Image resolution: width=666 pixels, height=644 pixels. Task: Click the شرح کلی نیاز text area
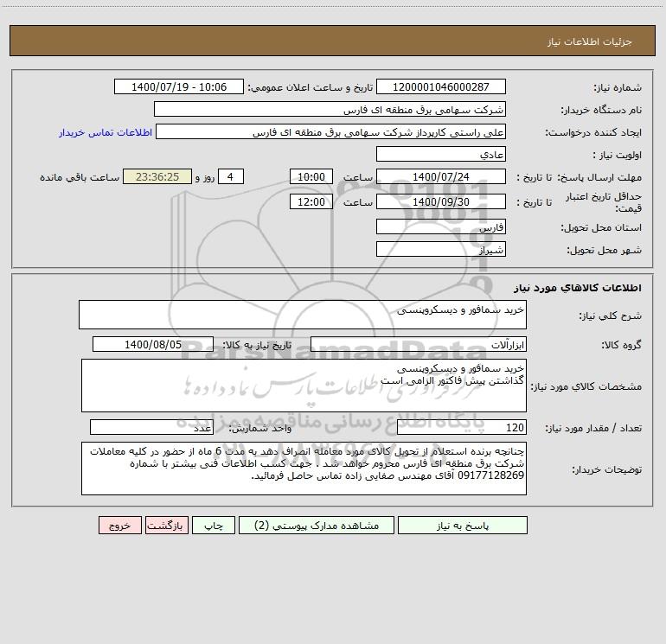303,315
